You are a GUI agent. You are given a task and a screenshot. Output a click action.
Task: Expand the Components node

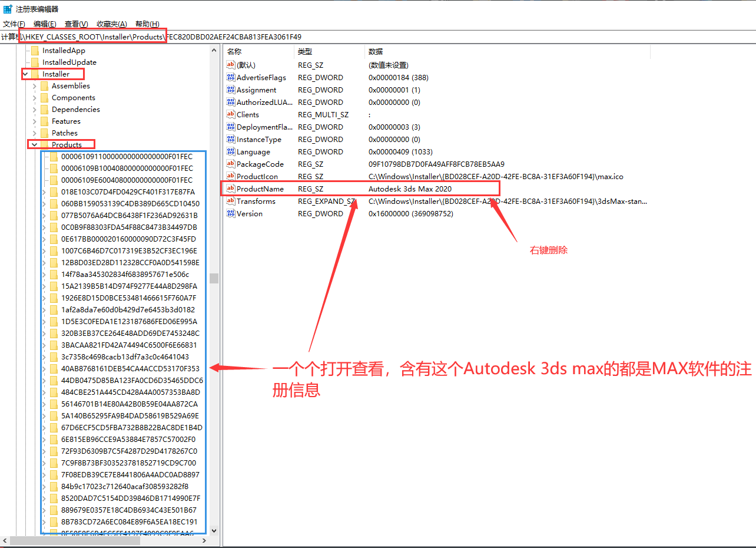point(35,97)
